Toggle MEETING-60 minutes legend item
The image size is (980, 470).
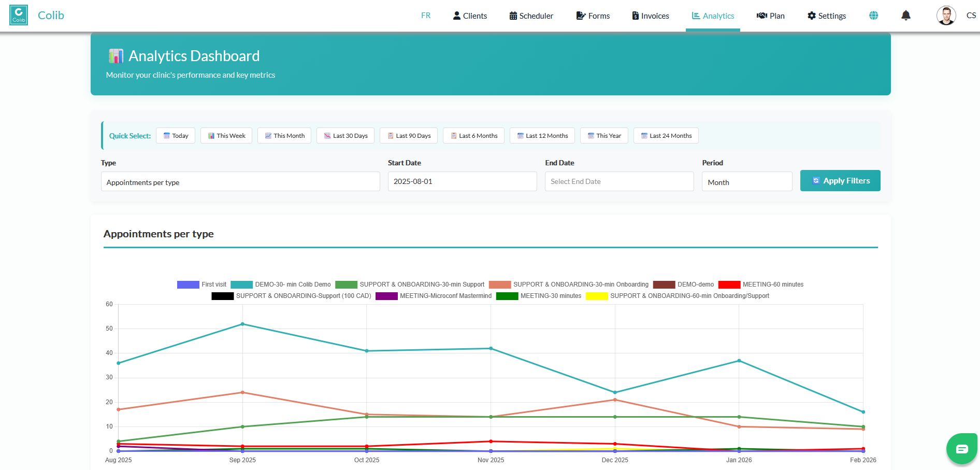[760, 284]
